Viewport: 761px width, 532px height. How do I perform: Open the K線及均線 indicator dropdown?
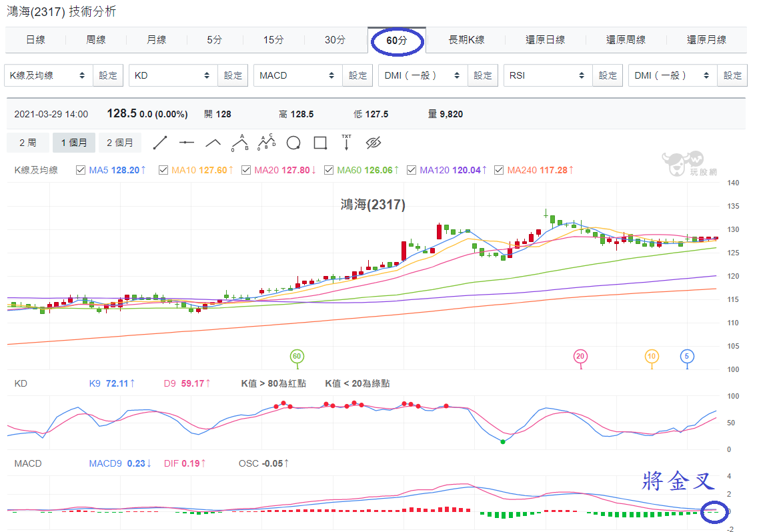tap(48, 75)
